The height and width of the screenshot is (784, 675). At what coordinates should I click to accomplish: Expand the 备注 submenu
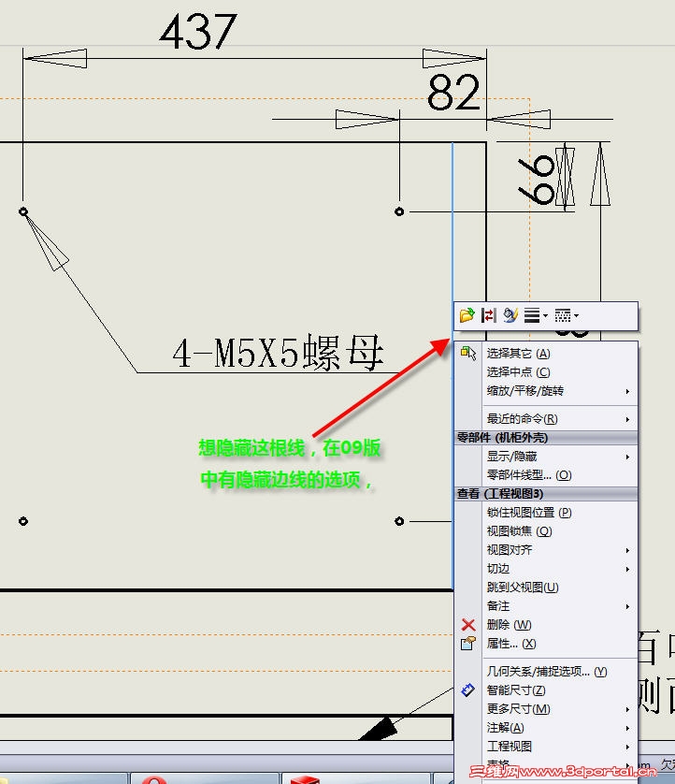pos(546,606)
